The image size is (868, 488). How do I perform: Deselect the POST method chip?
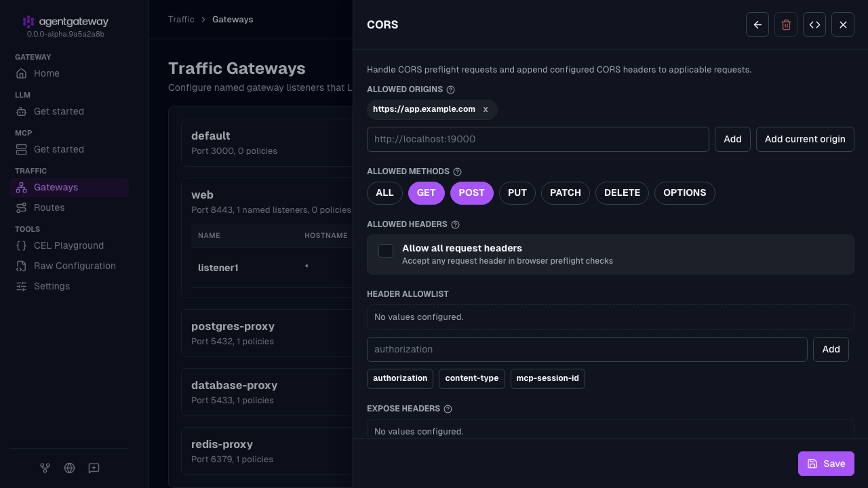click(472, 193)
